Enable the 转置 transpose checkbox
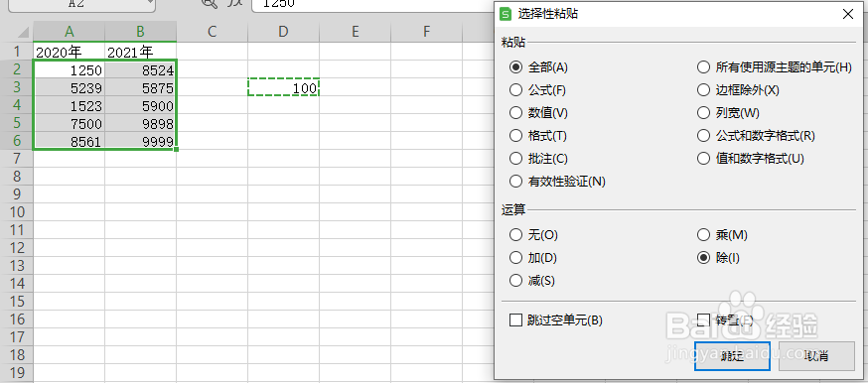Image resolution: width=868 pixels, height=383 pixels. 703,320
